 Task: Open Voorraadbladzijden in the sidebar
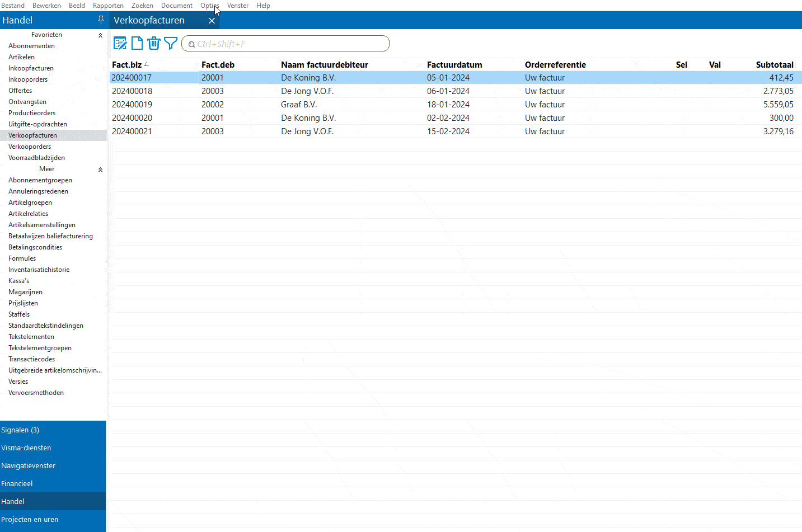36,158
